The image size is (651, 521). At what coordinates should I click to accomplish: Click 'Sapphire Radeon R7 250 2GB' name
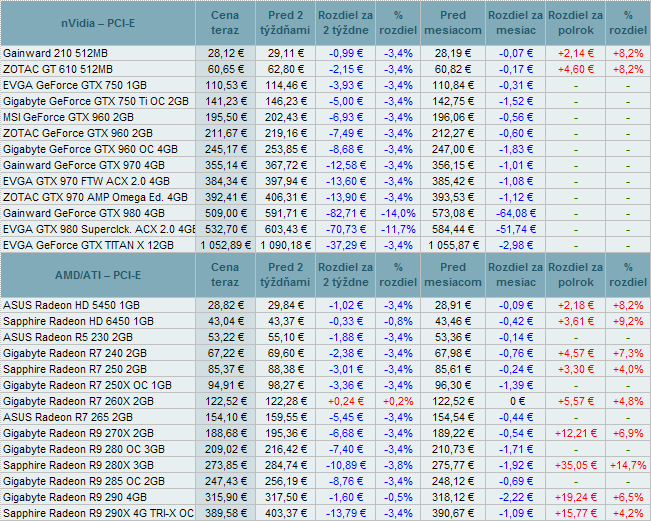75,369
